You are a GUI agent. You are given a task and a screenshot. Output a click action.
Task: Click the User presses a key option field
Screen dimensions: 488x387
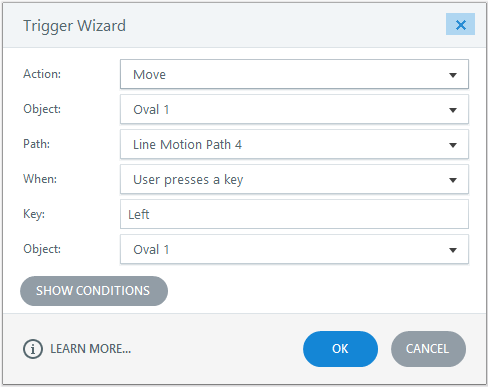pos(294,179)
